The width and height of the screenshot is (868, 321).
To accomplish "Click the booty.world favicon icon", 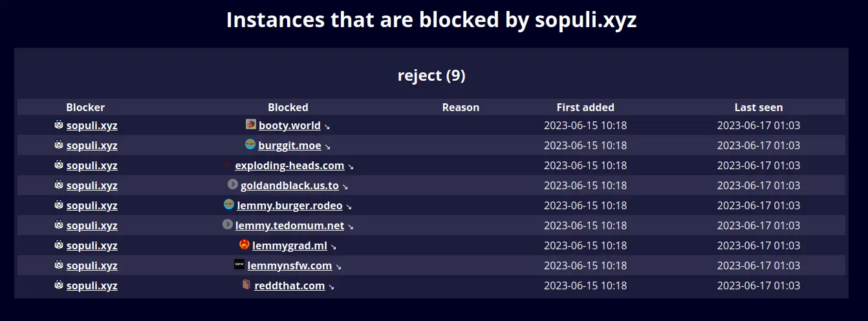I will pyautogui.click(x=251, y=124).
